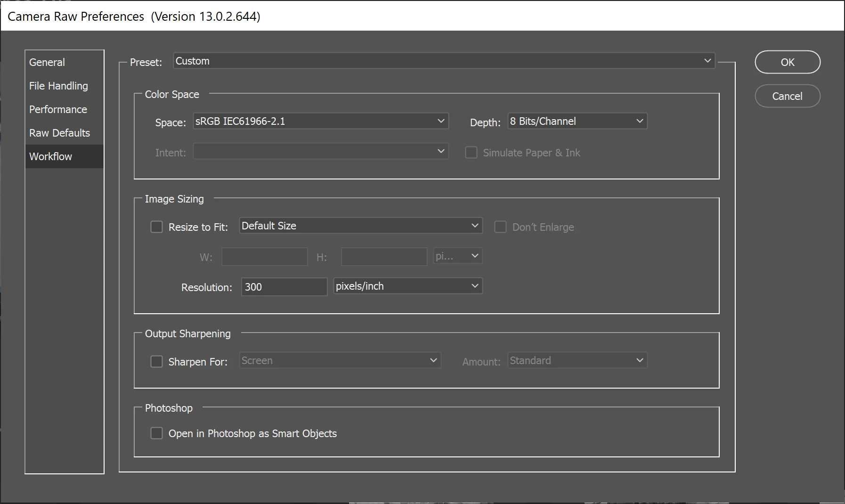Select the Workflow sidebar item

[x=64, y=156]
